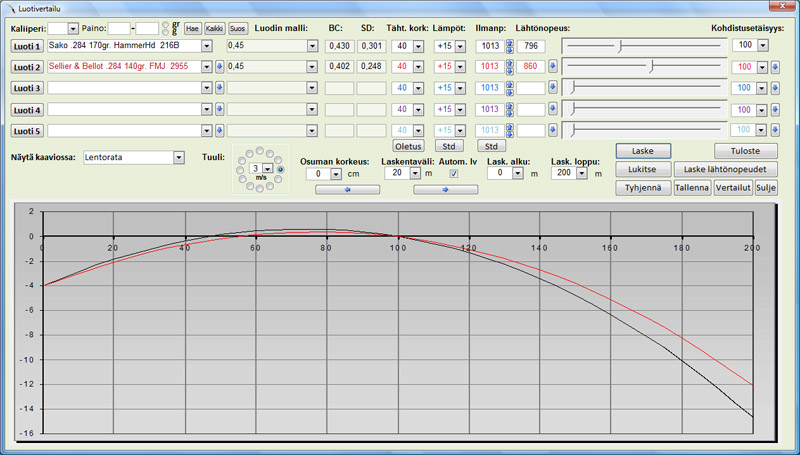Click the Vertailut button
Image resolution: width=800 pixels, height=455 pixels.
733,188
